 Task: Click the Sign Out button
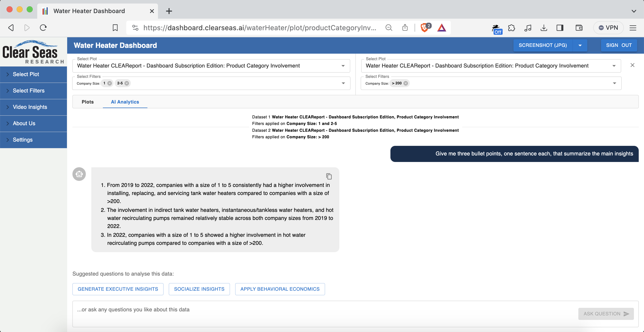tap(619, 45)
